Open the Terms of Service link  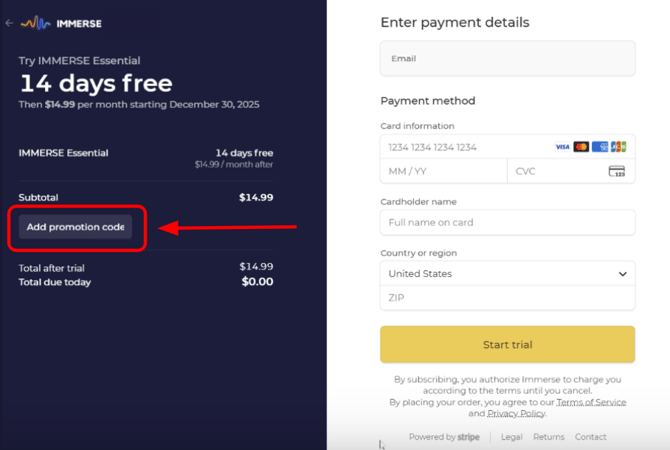593,402
